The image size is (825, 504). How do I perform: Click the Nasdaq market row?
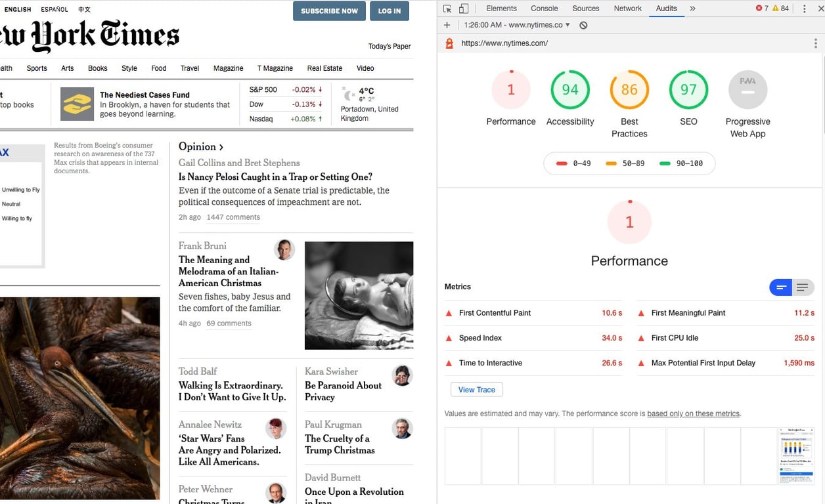pyautogui.click(x=286, y=119)
